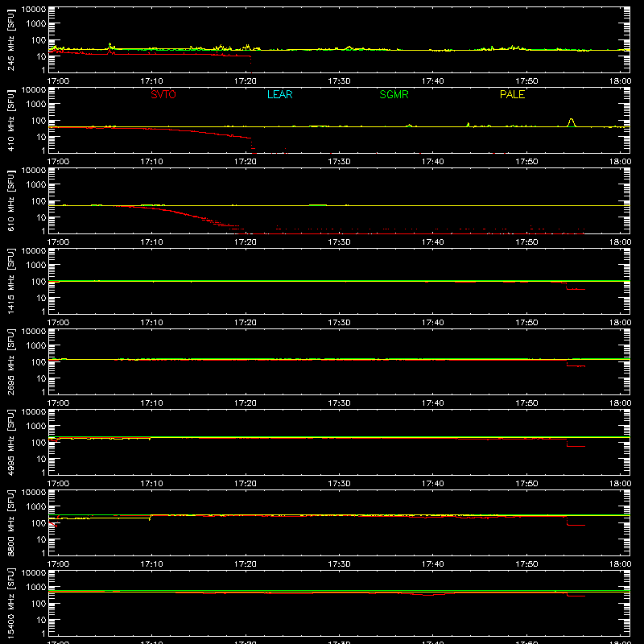This screenshot has width=644, height=644.
Task: Click the 18:00 tick below the 245 MHz plot
Action: [620, 81]
